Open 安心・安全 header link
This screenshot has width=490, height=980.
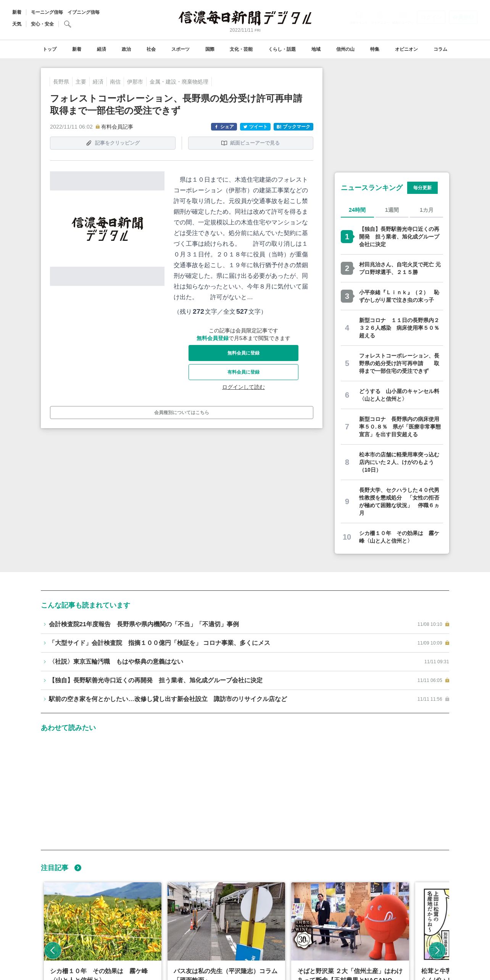[42, 24]
